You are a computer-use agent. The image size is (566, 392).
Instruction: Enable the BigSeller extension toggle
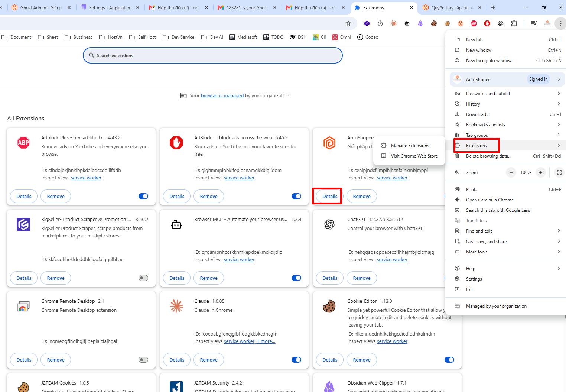143,278
